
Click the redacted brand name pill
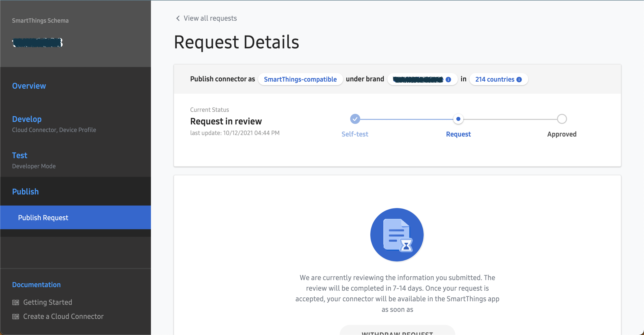(422, 79)
